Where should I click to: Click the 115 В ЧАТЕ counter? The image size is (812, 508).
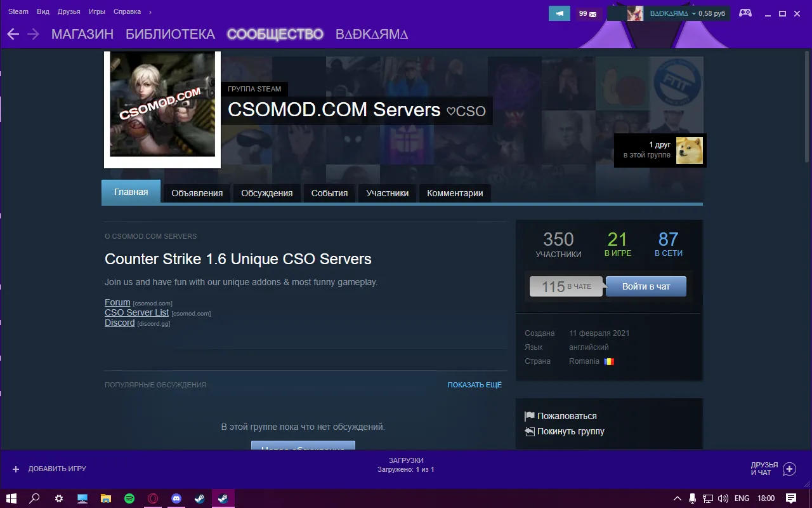(x=566, y=286)
